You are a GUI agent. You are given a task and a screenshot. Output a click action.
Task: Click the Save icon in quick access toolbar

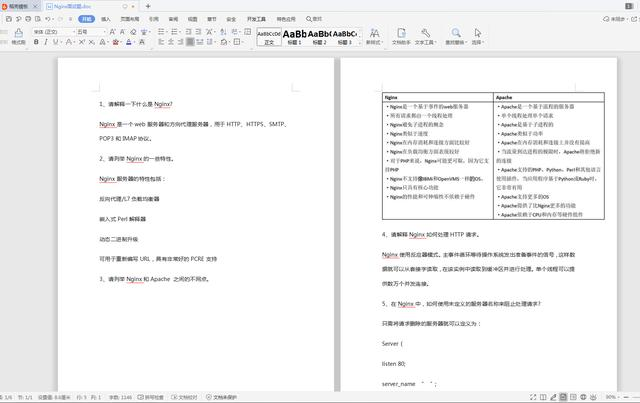point(9,19)
